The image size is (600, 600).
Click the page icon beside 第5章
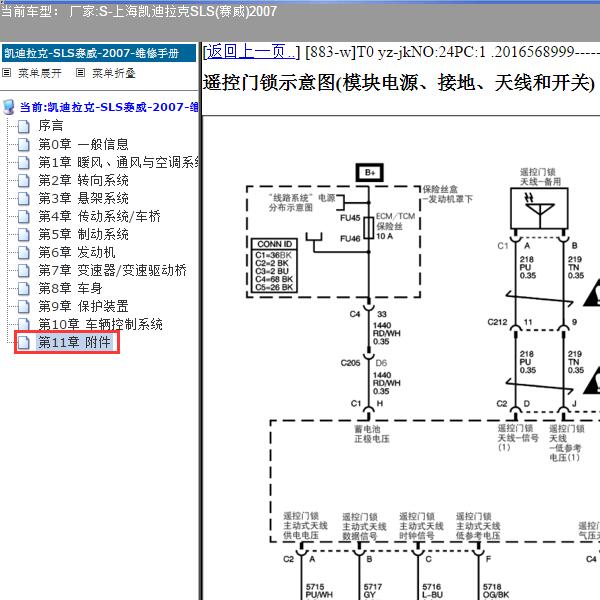coord(24,234)
